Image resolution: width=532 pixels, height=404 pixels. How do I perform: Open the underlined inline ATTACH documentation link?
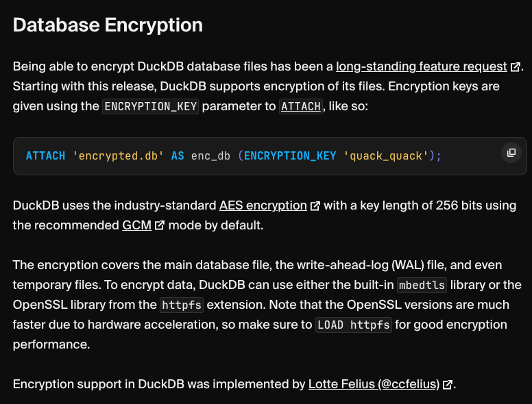[x=301, y=107]
